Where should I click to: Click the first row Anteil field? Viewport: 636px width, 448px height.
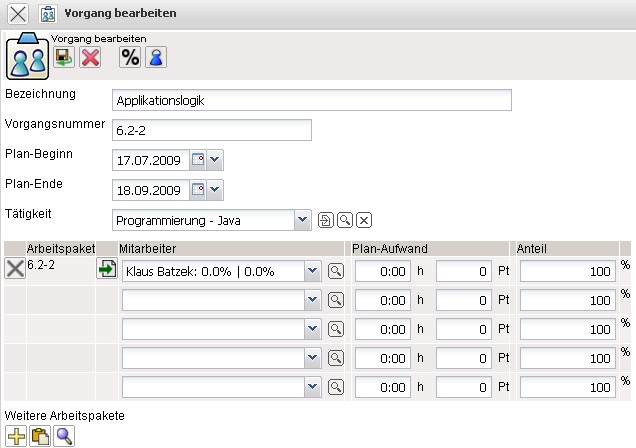[x=567, y=271]
